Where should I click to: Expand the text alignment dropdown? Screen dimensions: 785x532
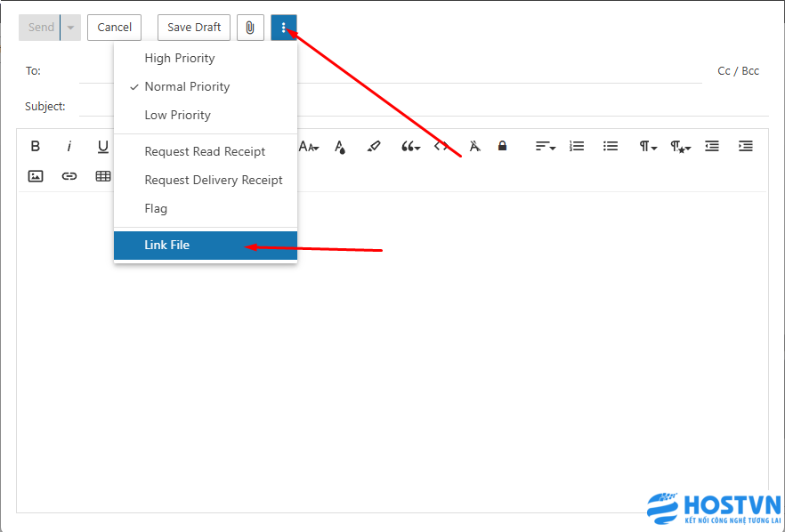tap(545, 147)
